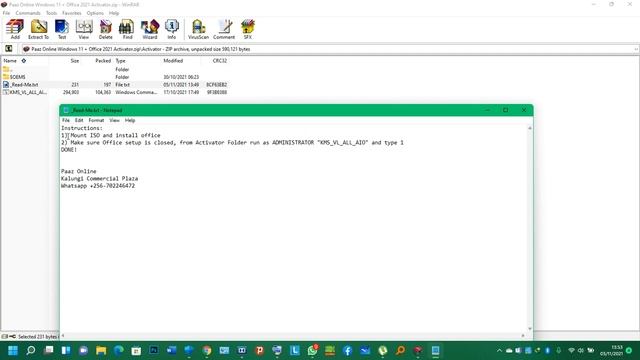Open File Explorer from the taskbar
The image size is (640, 360).
[101, 350]
